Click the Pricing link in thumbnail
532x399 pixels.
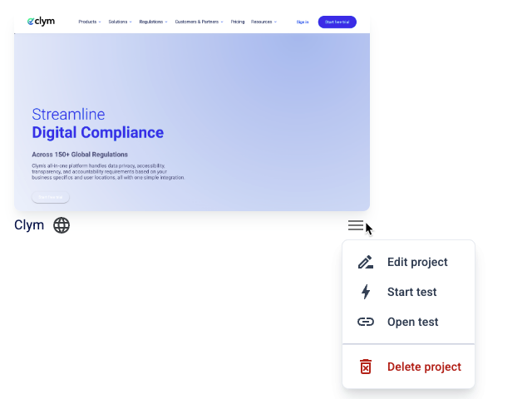pos(238,22)
